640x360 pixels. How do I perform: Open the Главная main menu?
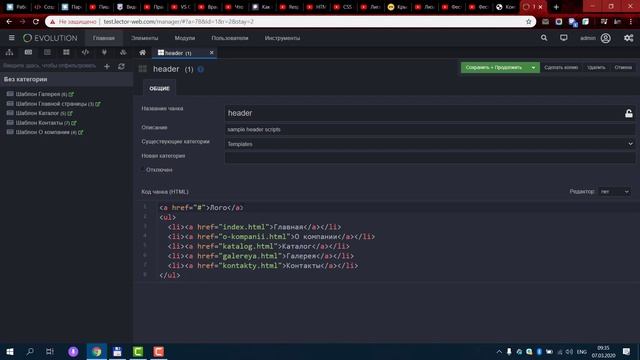tap(104, 38)
